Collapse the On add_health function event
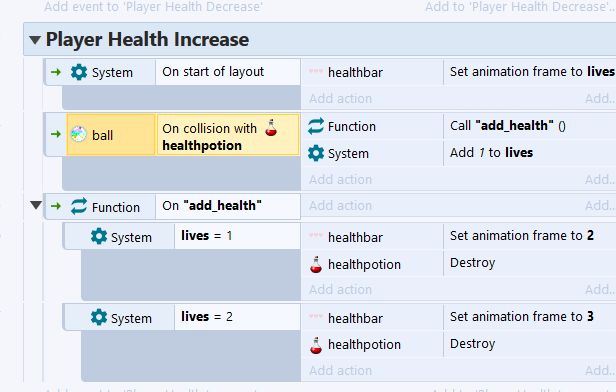 [36, 205]
